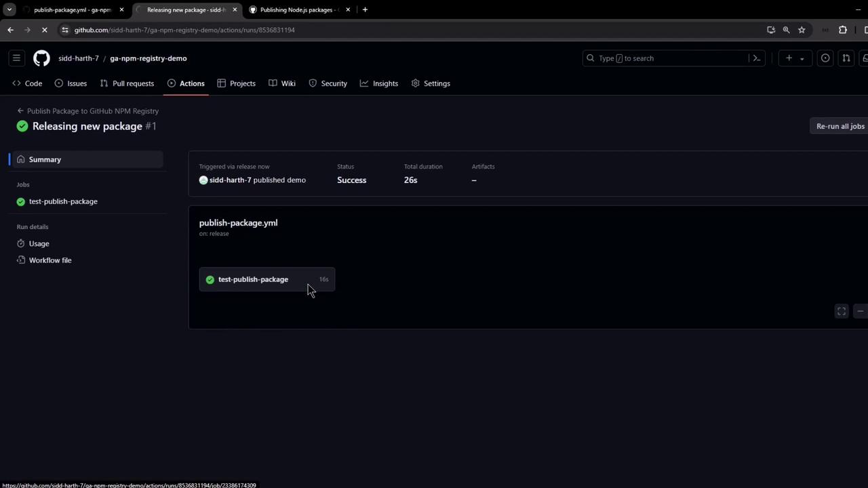This screenshot has height=488, width=868.
Task: Go back to previous browser page
Action: click(10, 30)
